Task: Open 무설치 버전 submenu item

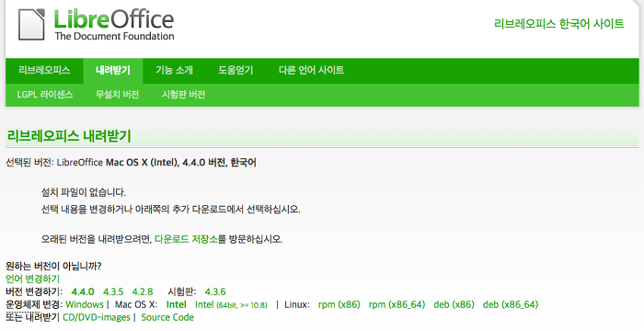Action: click(x=118, y=95)
